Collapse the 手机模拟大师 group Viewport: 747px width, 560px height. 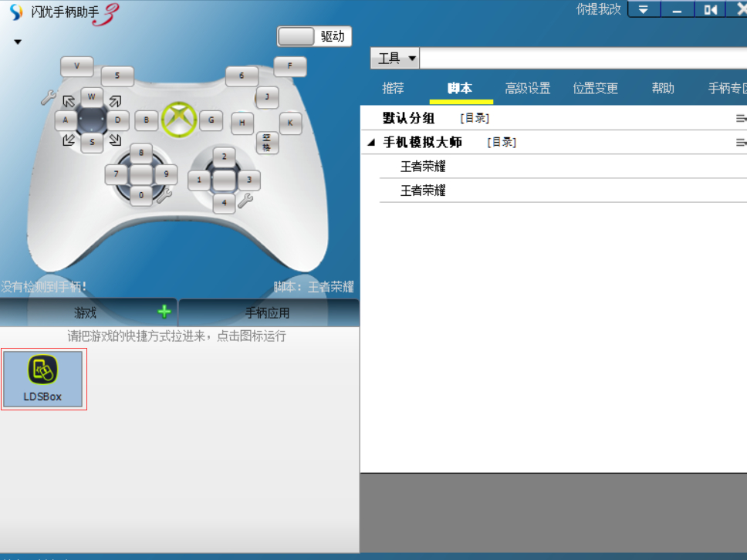click(372, 142)
